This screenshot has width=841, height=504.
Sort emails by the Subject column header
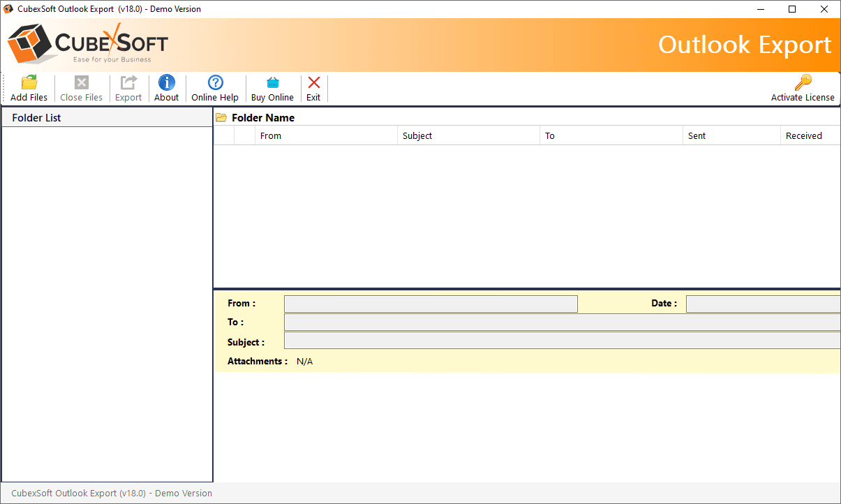(x=468, y=135)
